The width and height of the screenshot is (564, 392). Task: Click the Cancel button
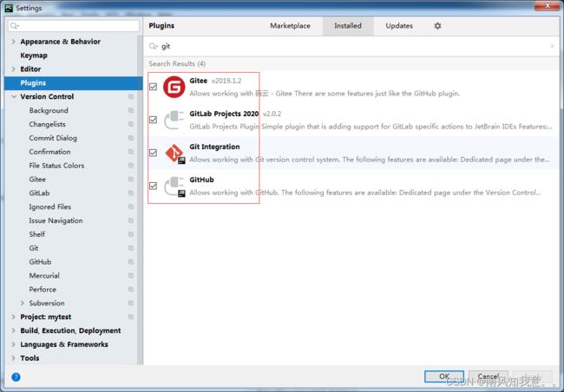pos(489,376)
